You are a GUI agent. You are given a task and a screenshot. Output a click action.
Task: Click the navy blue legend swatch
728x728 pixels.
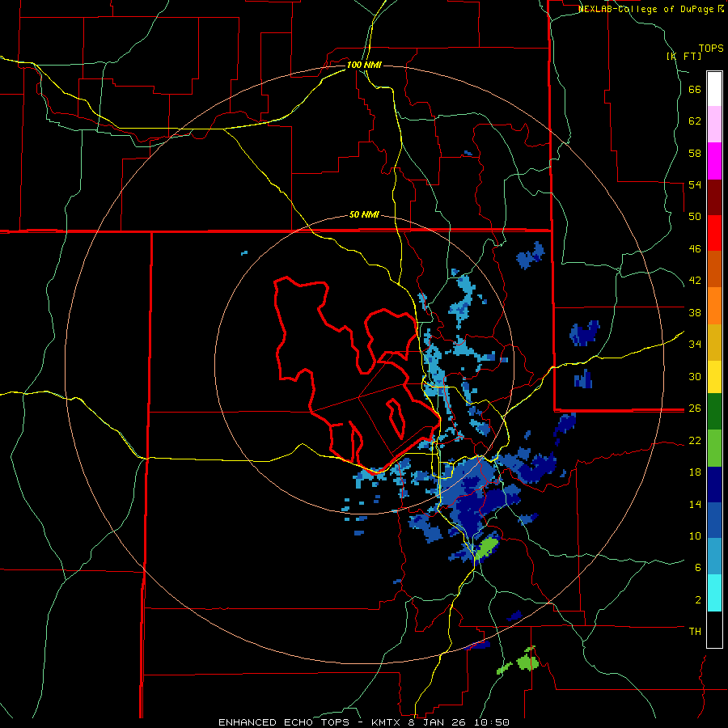[714, 485]
